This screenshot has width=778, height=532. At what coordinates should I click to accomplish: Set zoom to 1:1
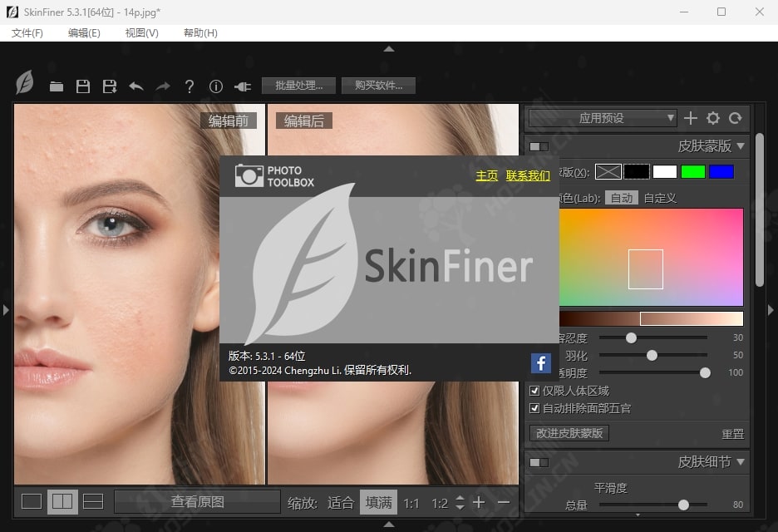click(411, 504)
